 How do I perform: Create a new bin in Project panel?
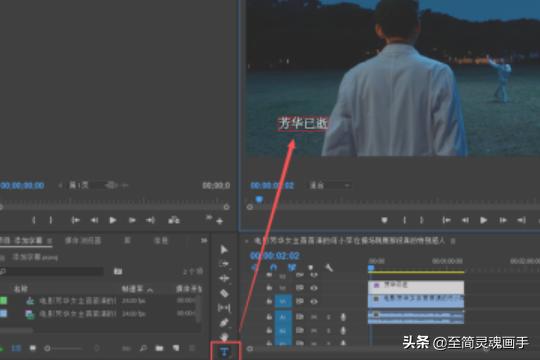click(159, 348)
